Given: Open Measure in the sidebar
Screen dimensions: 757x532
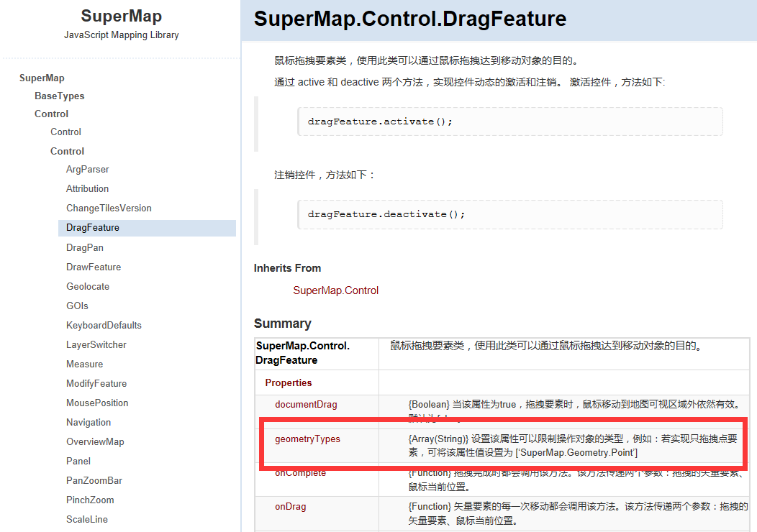Looking at the screenshot, I should (84, 364).
